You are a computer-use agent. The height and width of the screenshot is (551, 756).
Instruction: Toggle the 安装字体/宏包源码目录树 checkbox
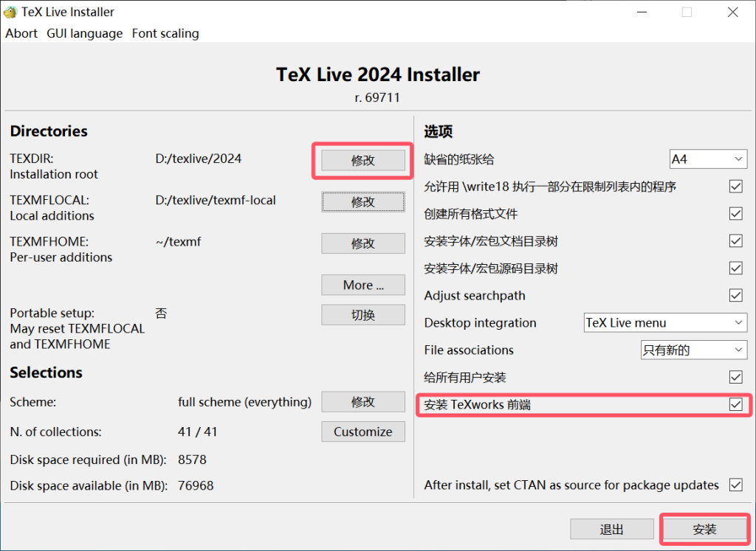click(x=736, y=268)
